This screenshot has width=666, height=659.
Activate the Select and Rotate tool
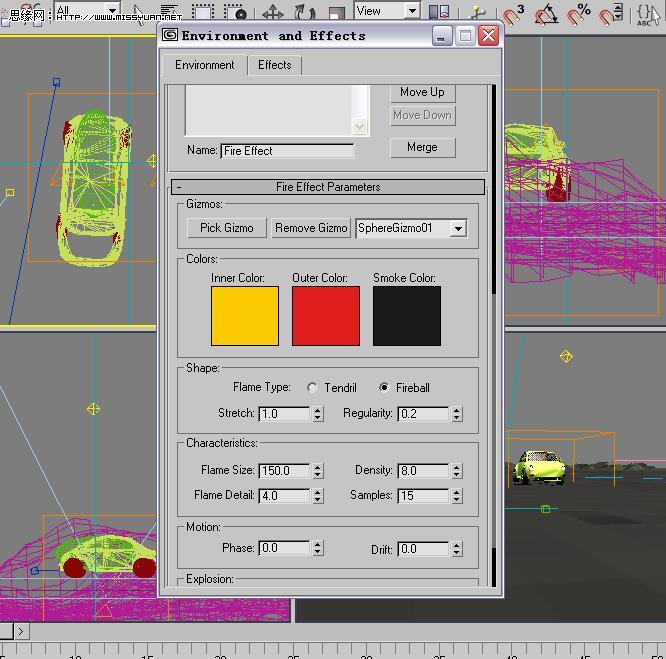coord(305,12)
